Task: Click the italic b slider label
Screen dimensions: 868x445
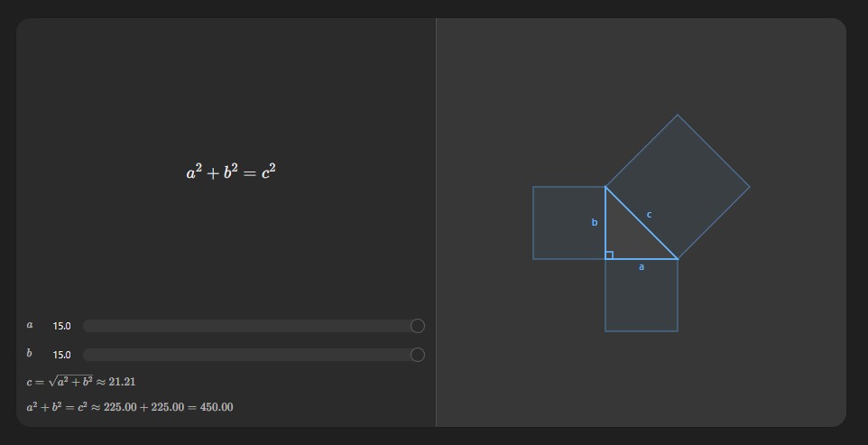Action: click(x=30, y=354)
